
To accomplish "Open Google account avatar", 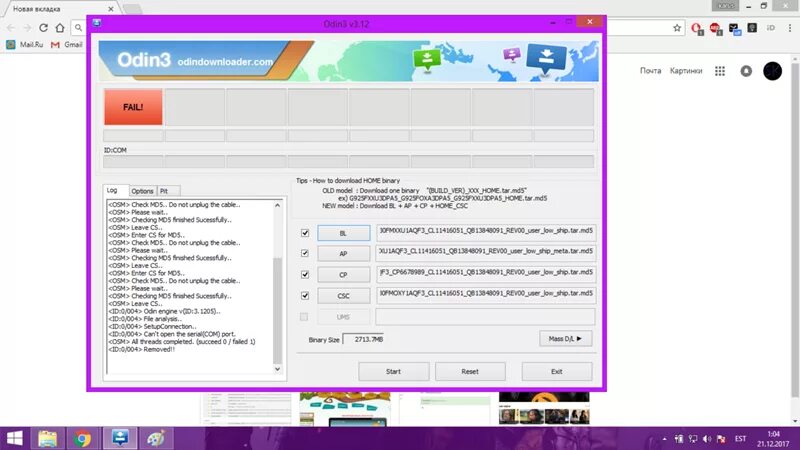I will [x=772, y=71].
